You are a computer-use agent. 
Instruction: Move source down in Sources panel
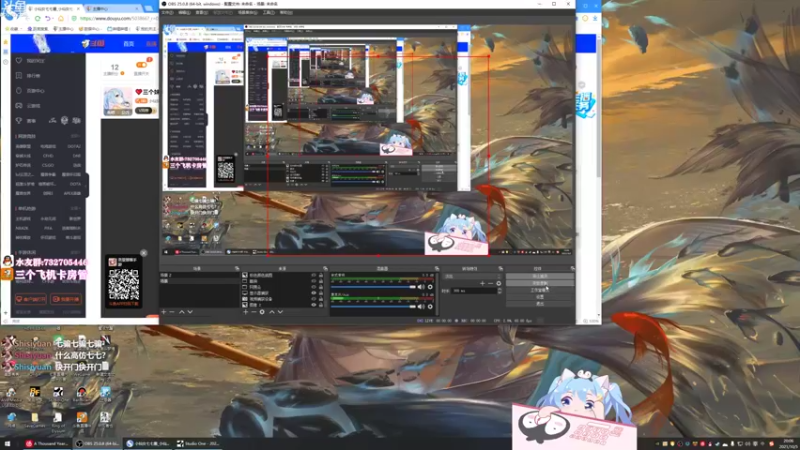coord(280,312)
